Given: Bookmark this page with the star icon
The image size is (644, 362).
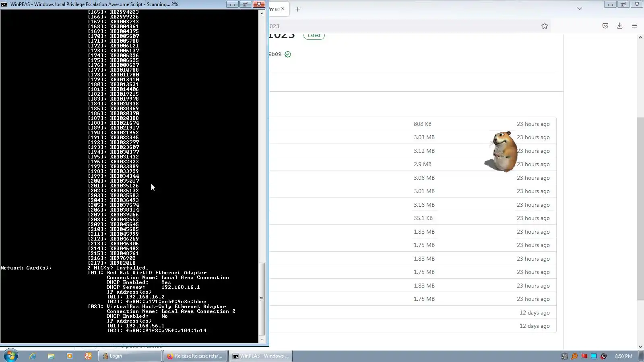Looking at the screenshot, I should click(545, 26).
